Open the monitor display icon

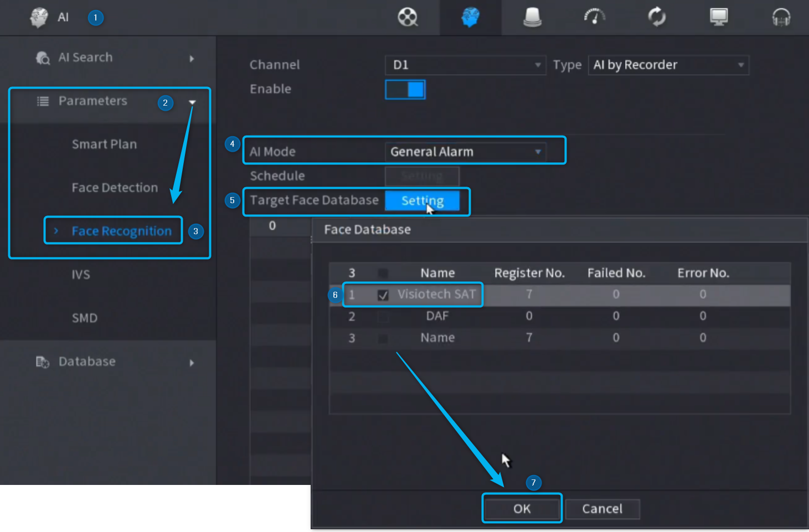(x=719, y=17)
